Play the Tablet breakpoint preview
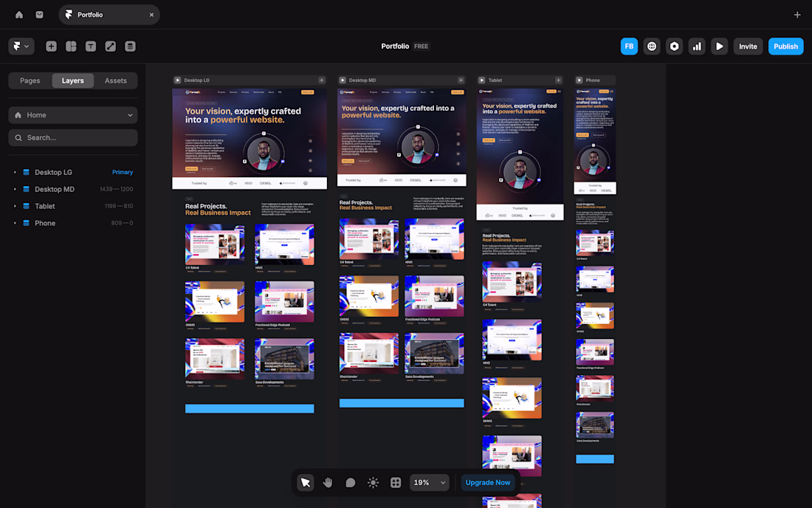The image size is (812, 508). (481, 80)
